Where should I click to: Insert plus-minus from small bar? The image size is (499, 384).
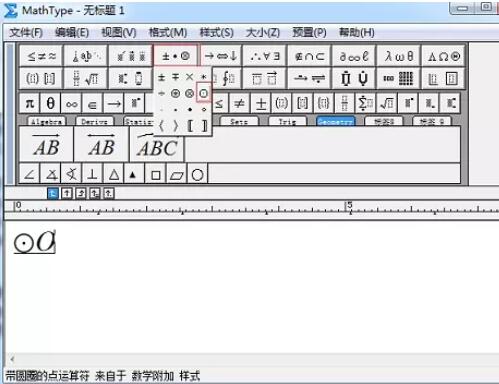[x=261, y=104]
